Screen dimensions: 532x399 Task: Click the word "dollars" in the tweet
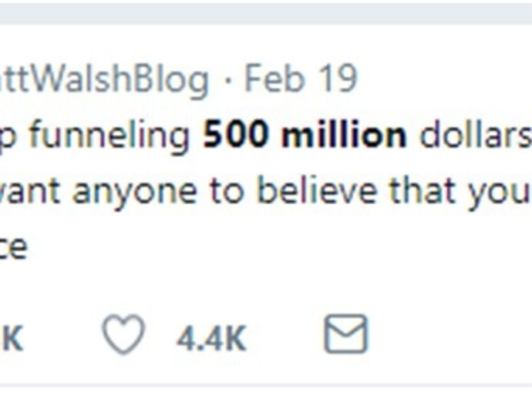coord(474,136)
